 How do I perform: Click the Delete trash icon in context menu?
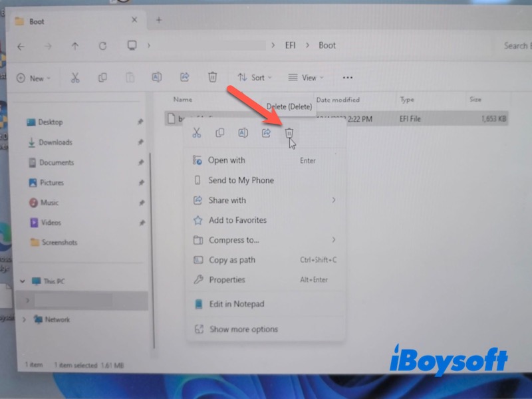[289, 132]
